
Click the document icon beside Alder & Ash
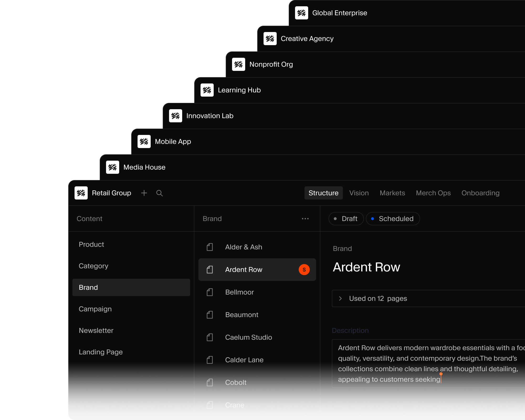point(210,247)
